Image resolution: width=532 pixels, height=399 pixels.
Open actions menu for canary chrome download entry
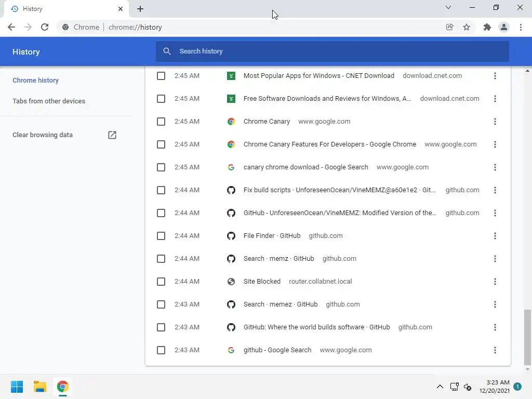coord(495,167)
